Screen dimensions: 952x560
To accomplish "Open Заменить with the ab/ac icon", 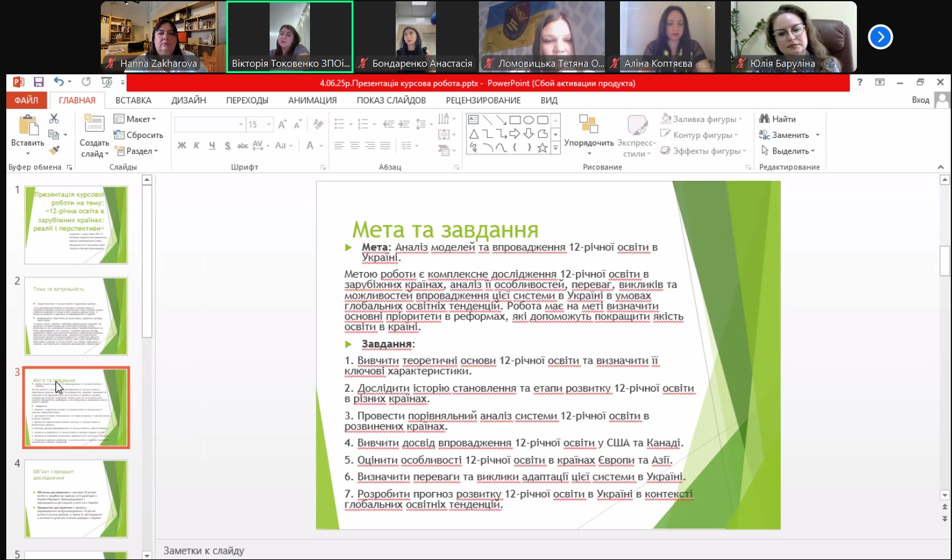I will coord(765,134).
